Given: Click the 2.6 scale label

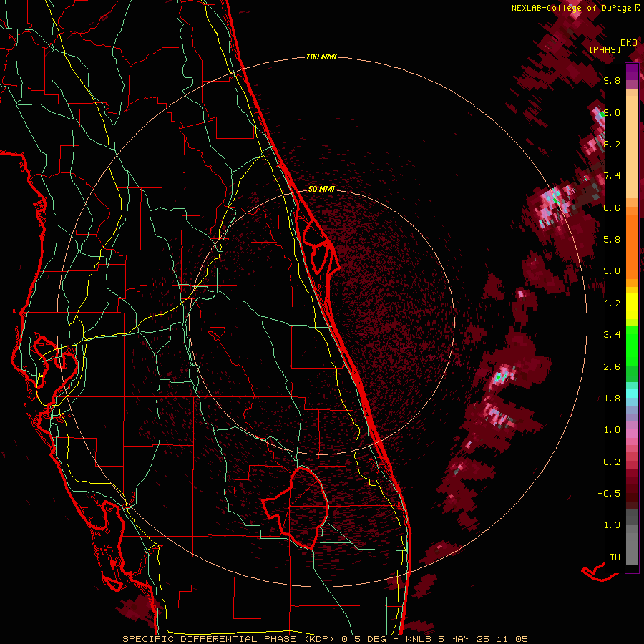Looking at the screenshot, I should point(612,367).
